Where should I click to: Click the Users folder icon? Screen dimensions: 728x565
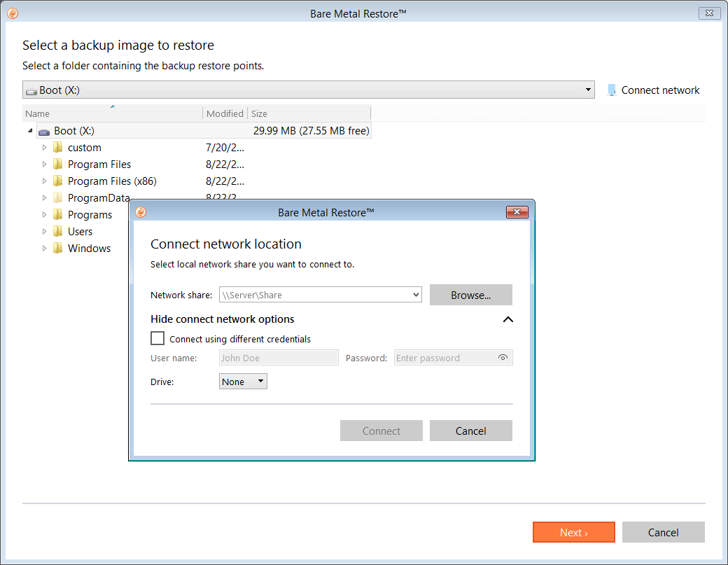58,232
